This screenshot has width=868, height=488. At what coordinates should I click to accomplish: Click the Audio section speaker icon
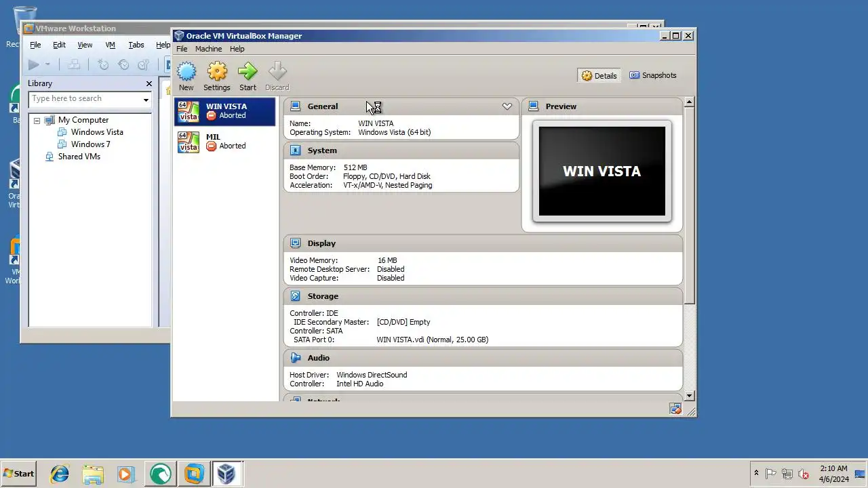pos(295,358)
